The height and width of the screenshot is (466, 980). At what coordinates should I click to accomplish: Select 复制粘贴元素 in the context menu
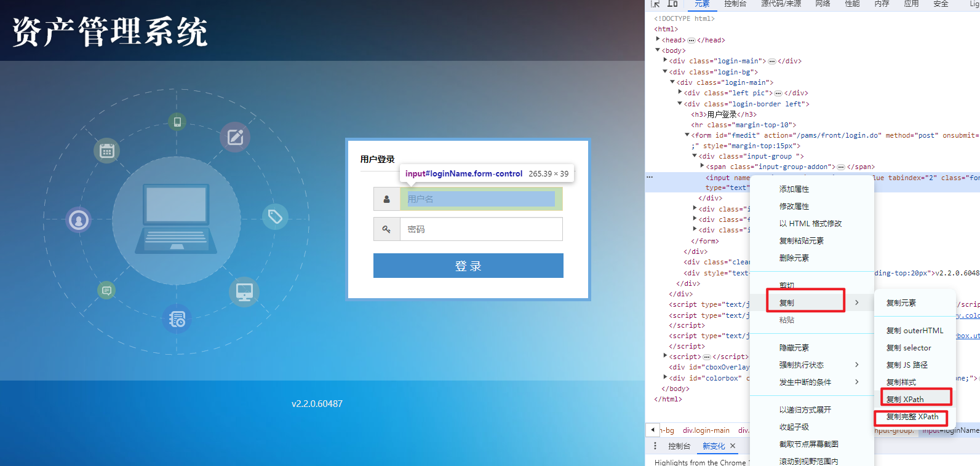(x=812, y=241)
